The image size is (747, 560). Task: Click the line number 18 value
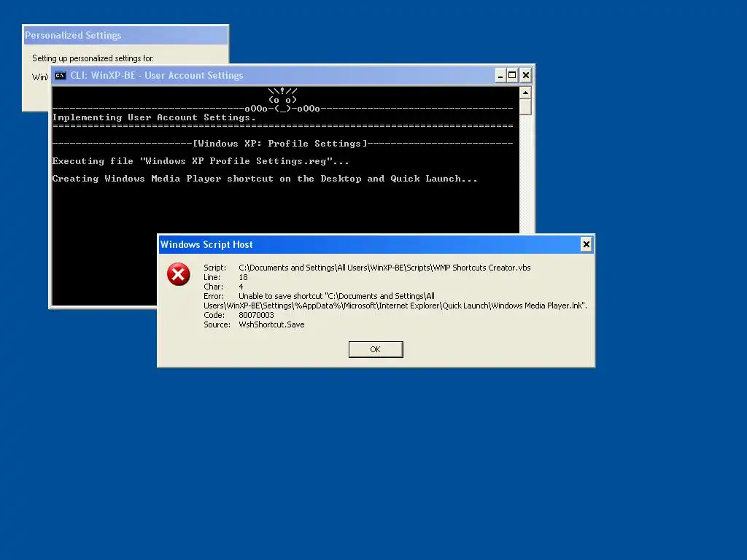click(x=243, y=277)
